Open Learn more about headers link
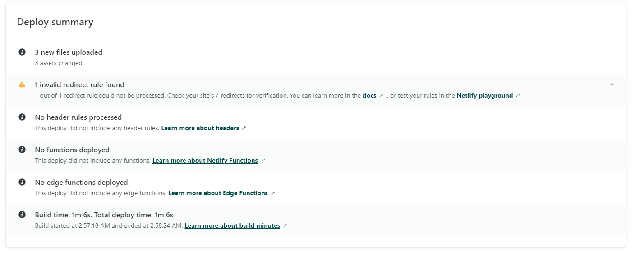 (x=200, y=128)
